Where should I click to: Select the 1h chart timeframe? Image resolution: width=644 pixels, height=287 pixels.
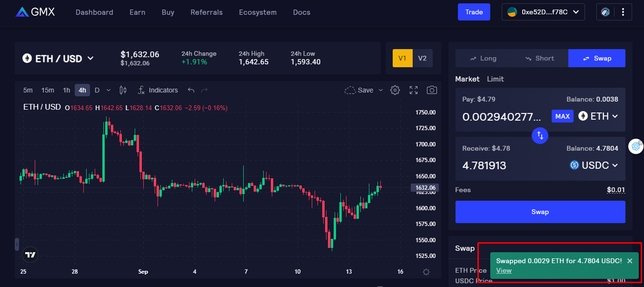tap(66, 90)
